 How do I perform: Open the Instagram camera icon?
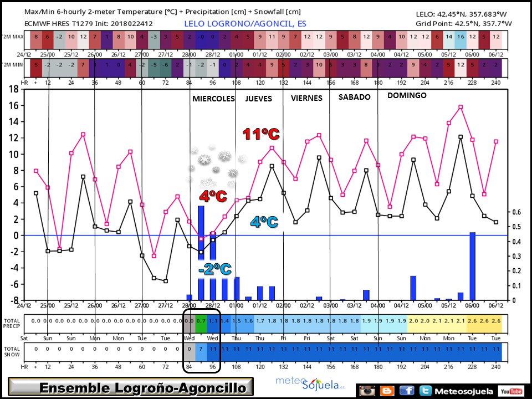tap(367, 391)
